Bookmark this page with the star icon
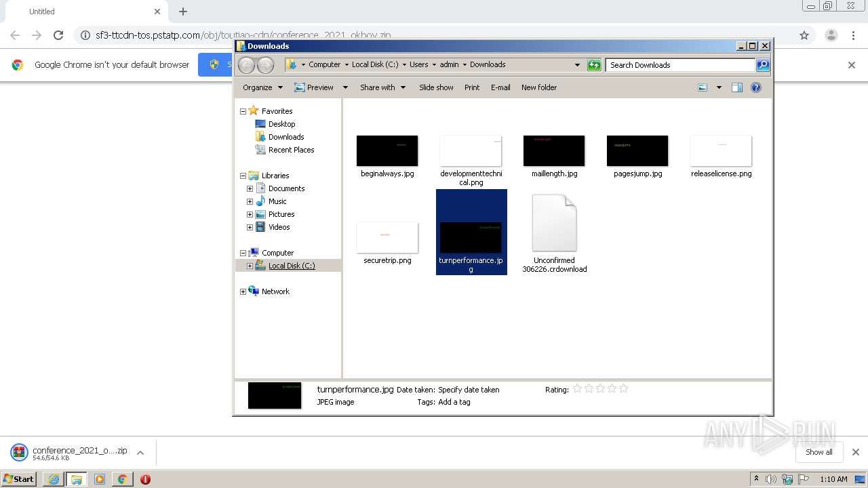The height and width of the screenshot is (488, 868). [804, 35]
